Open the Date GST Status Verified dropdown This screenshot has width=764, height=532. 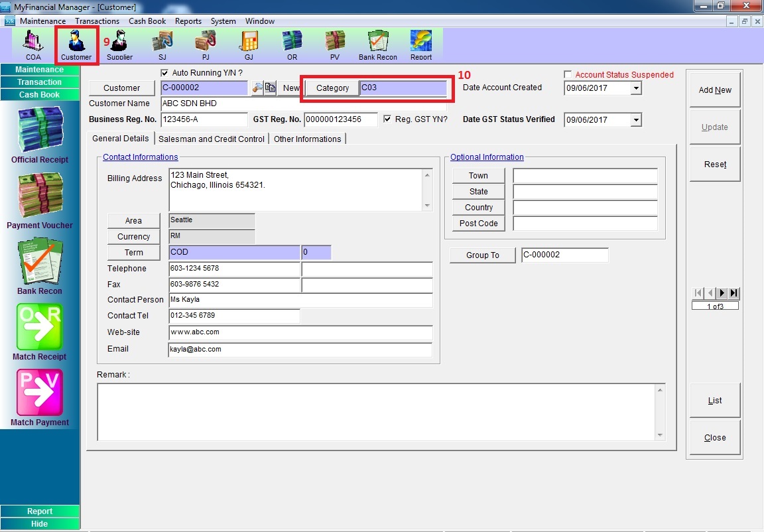point(636,120)
